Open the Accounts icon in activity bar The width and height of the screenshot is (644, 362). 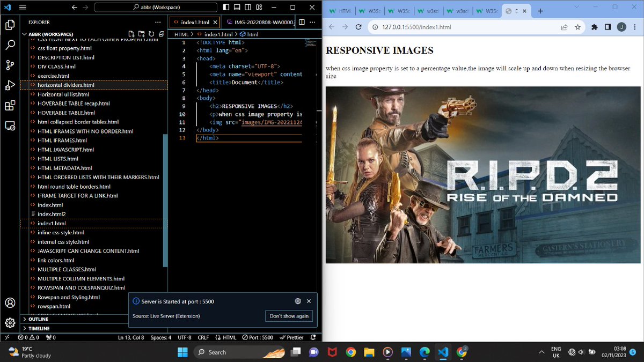(x=10, y=302)
